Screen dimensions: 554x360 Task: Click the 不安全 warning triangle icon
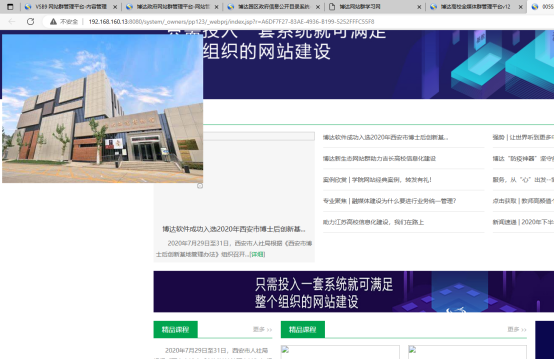point(53,22)
